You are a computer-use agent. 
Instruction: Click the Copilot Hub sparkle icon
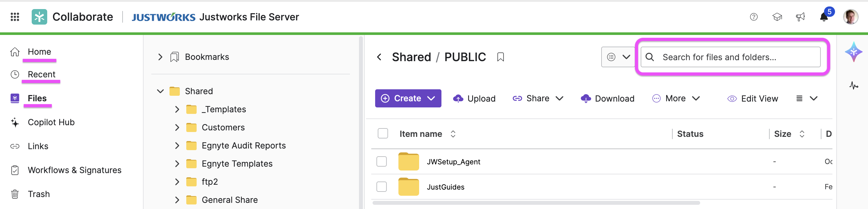pyautogui.click(x=15, y=122)
